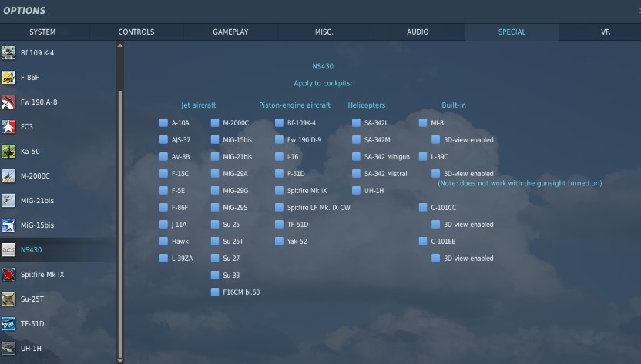Open the AUDIO tab
Viewport: 641px width, 364px height.
click(418, 32)
